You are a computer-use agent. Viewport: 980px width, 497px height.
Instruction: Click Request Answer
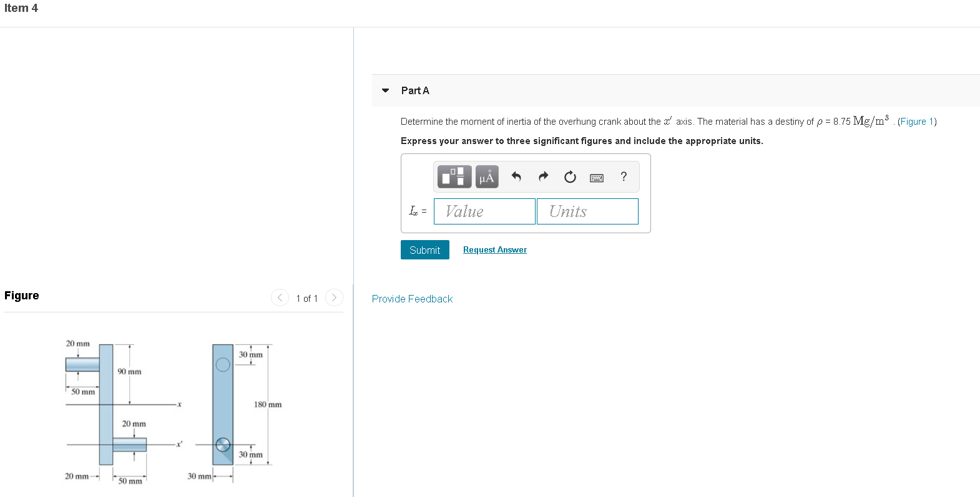pyautogui.click(x=494, y=249)
